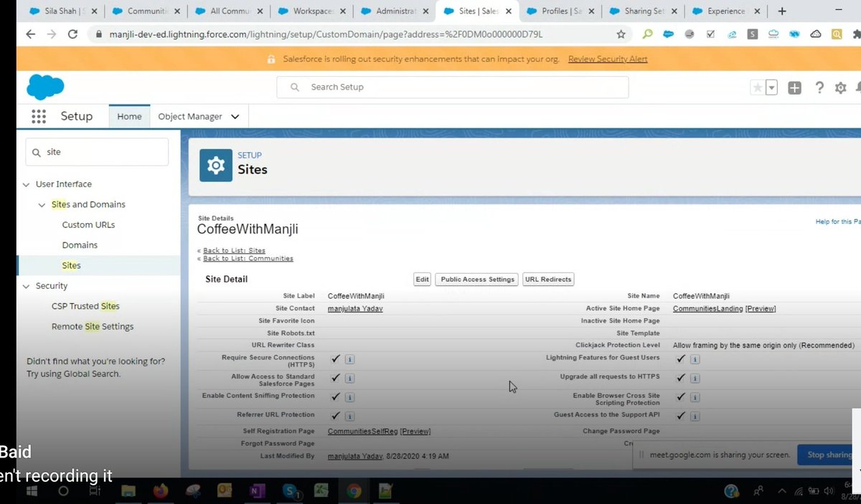
Task: Click info icon for Lightning Features for Guest Users
Action: tap(695, 359)
